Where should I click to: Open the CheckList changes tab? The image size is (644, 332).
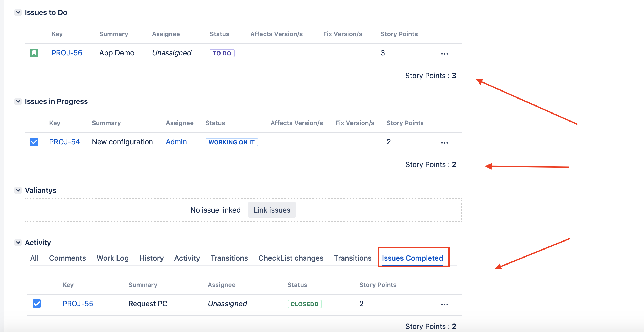click(x=291, y=258)
